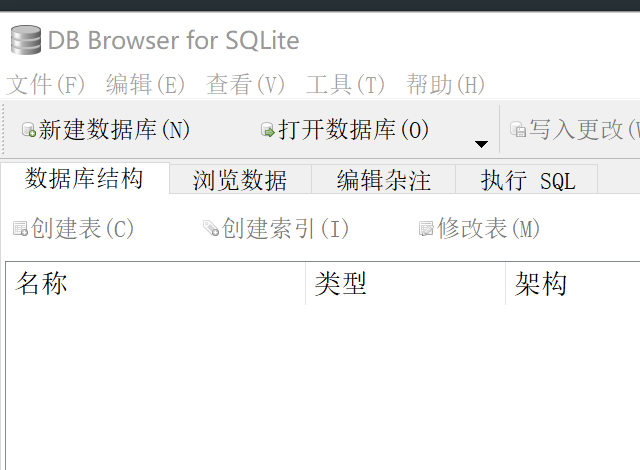Switch to the 编辑杂注 tab

click(383, 180)
